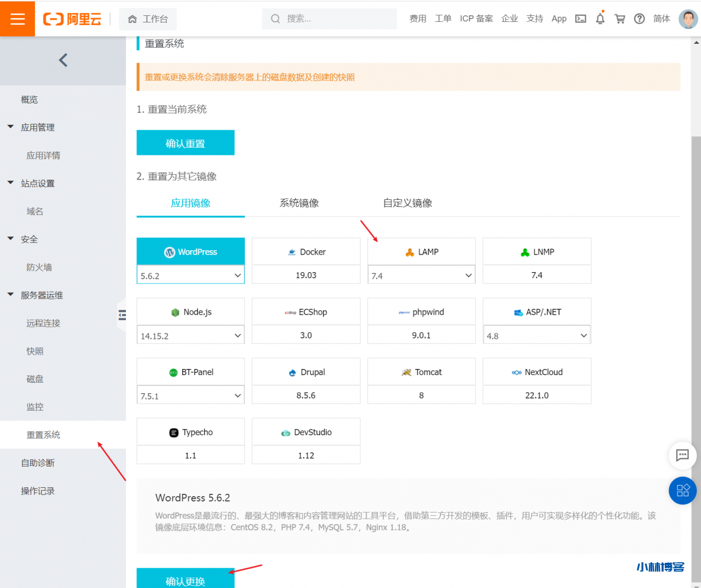
Task: Select the LAMP image card
Action: coord(422,252)
